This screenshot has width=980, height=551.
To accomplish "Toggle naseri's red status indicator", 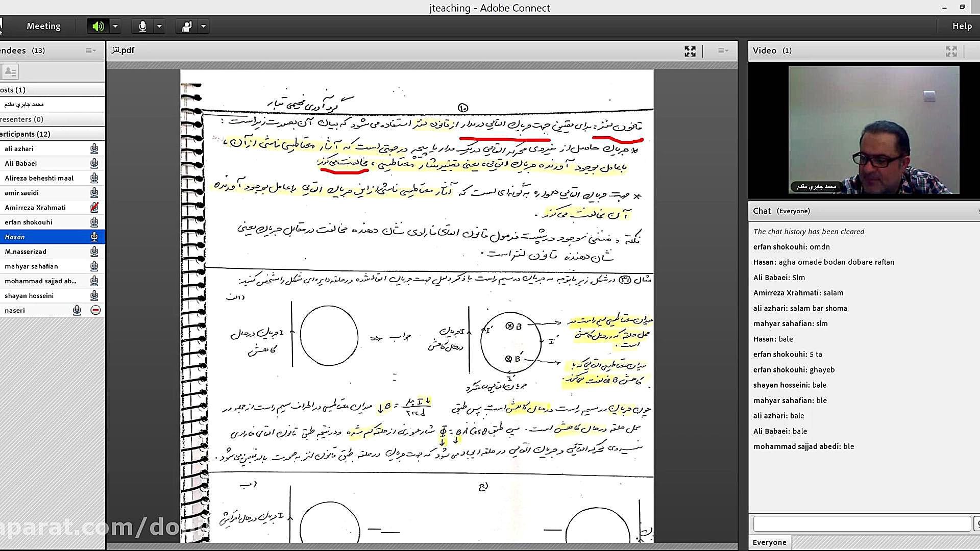I will pos(96,310).
